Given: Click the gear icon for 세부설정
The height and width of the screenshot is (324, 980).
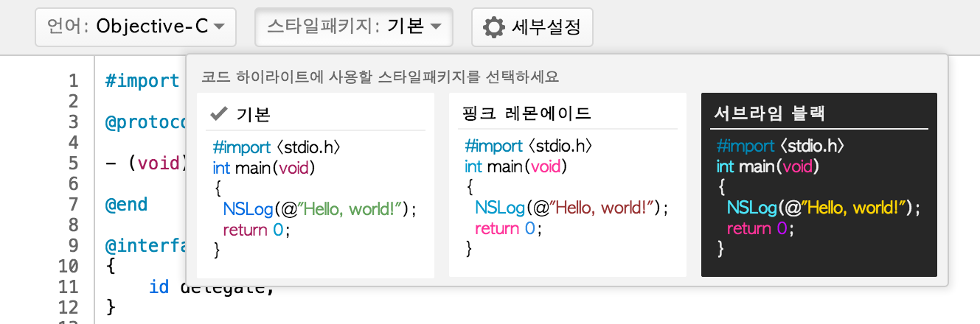Looking at the screenshot, I should point(493,27).
